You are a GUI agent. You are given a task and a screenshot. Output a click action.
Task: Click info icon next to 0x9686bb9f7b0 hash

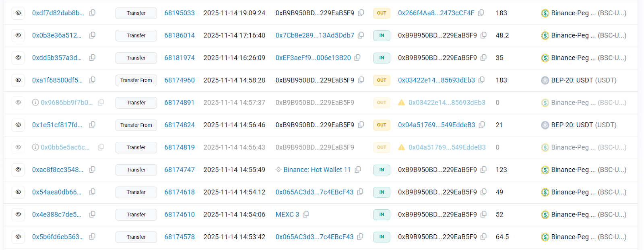pyautogui.click(x=35, y=103)
